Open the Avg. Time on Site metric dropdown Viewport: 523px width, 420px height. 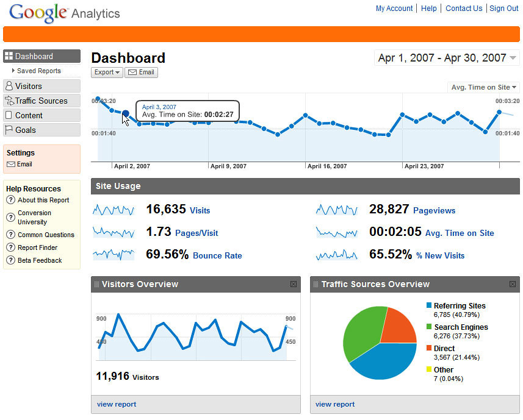point(483,87)
